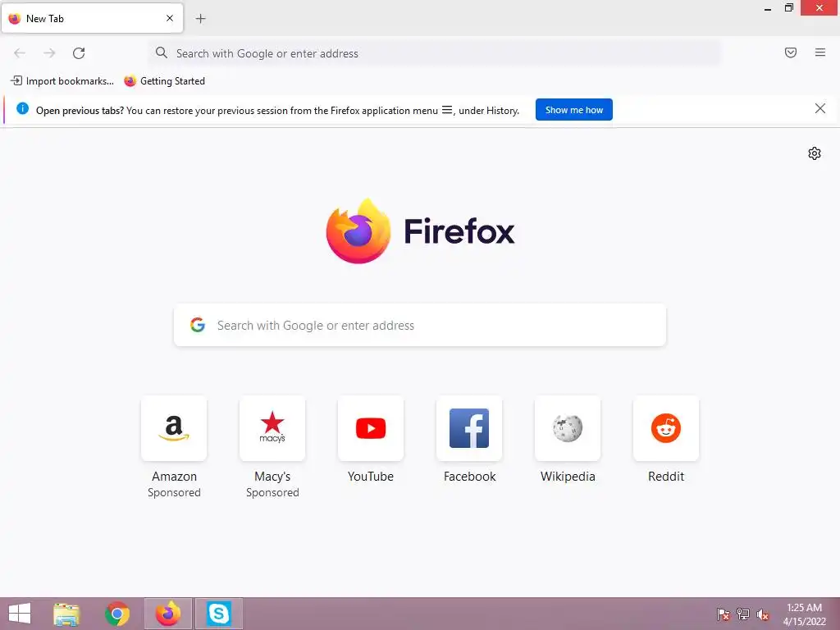Screen dimensions: 840x630
Task: Open the Facebook shortcut tile
Action: click(x=469, y=428)
